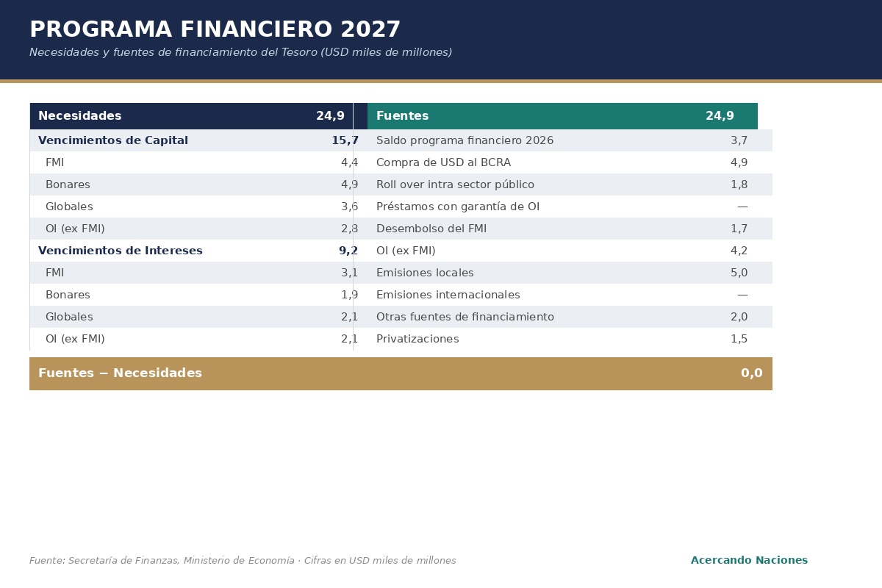This screenshot has height=588, width=882.
Task: Click the title "PROGRAMA FINANCIERO 2027"
Action: coord(215,30)
